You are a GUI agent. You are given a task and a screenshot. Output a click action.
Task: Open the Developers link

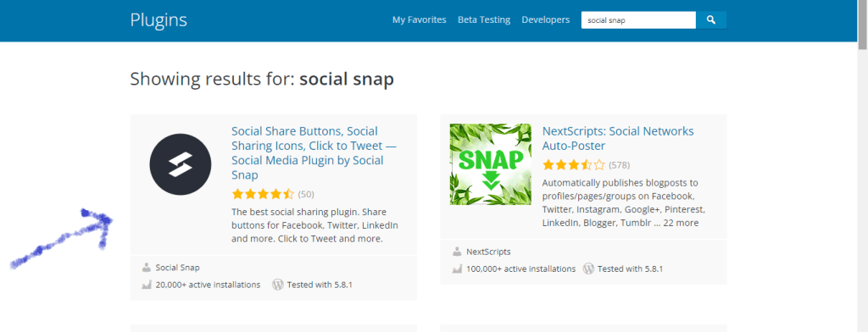tap(545, 20)
